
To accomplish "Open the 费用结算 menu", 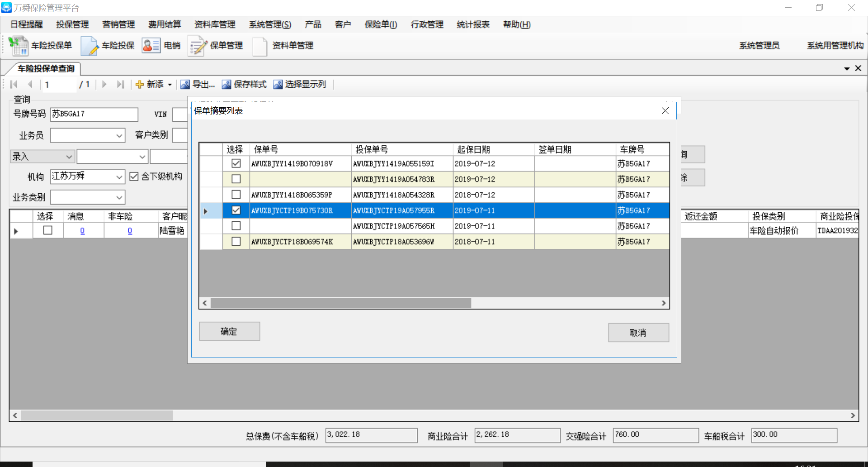I will pyautogui.click(x=165, y=24).
